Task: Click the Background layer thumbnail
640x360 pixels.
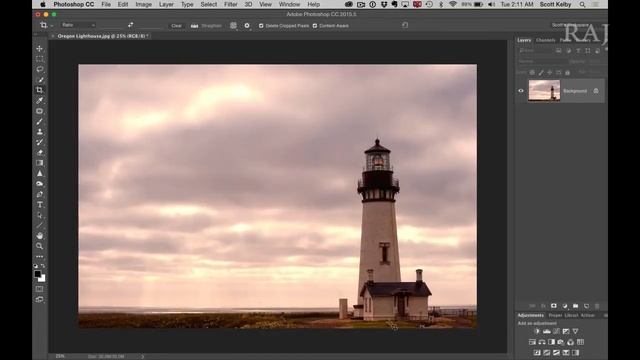Action: point(544,90)
